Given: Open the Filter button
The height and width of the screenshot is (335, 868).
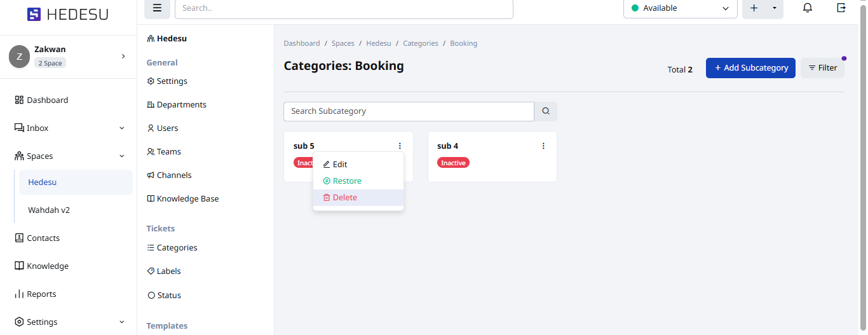Looking at the screenshot, I should [x=822, y=68].
